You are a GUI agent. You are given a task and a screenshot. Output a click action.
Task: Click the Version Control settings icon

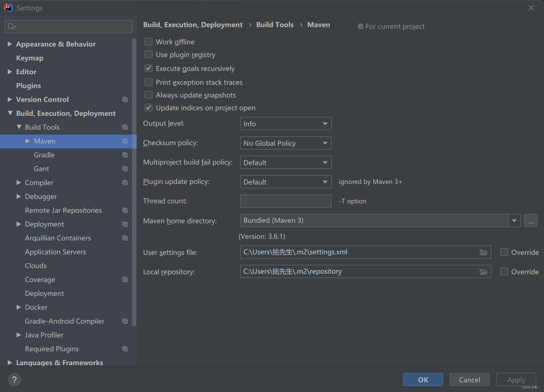(x=125, y=99)
